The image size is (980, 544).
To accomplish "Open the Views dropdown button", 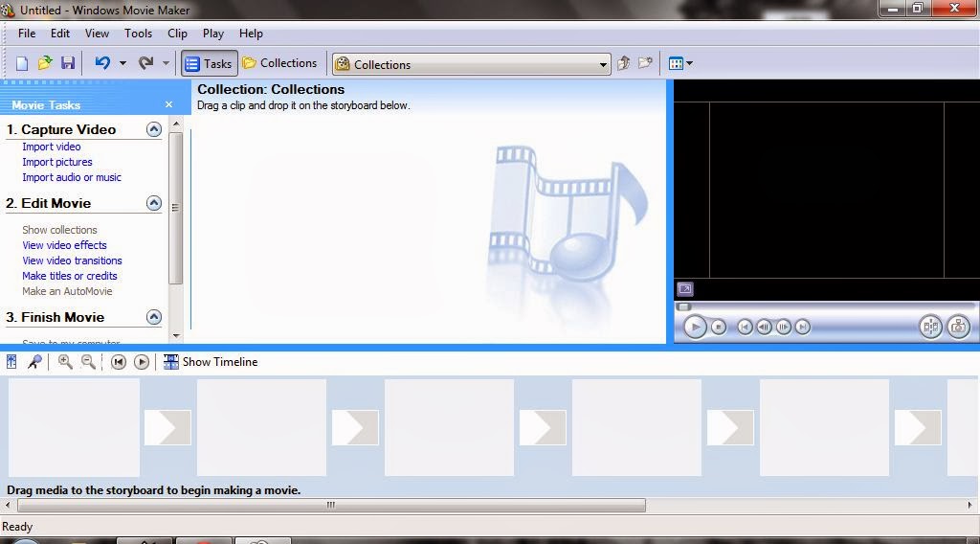I will 680,63.
